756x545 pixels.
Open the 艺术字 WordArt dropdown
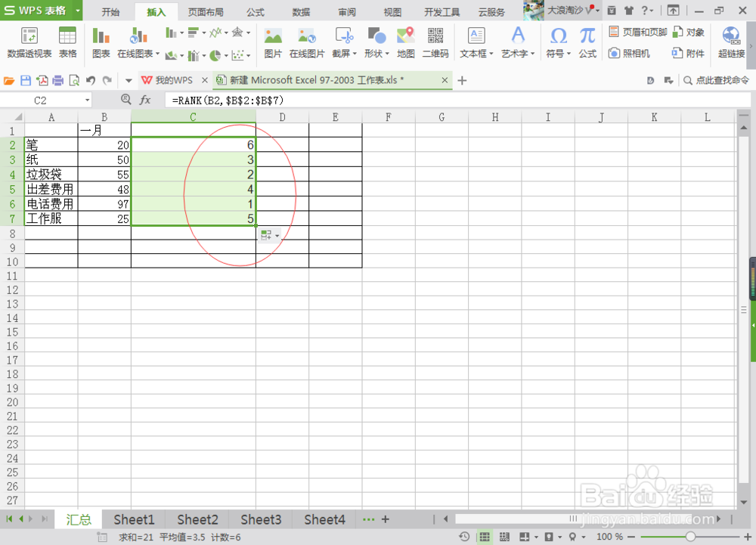533,54
